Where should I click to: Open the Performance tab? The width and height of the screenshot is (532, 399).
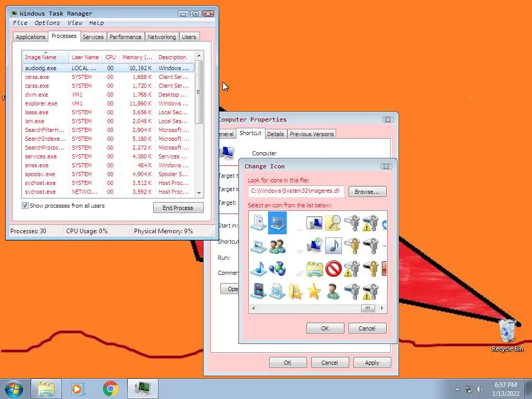[x=126, y=37]
